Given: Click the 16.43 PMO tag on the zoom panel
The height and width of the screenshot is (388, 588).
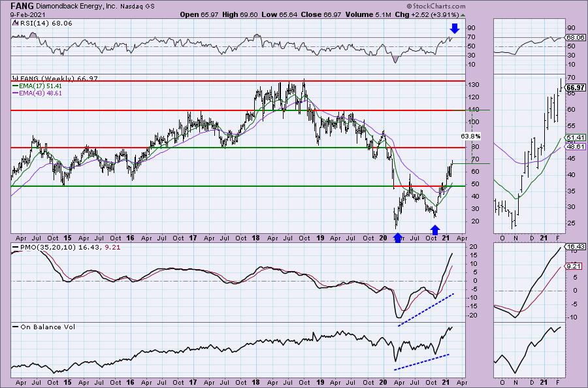Looking at the screenshot, I should [575, 247].
